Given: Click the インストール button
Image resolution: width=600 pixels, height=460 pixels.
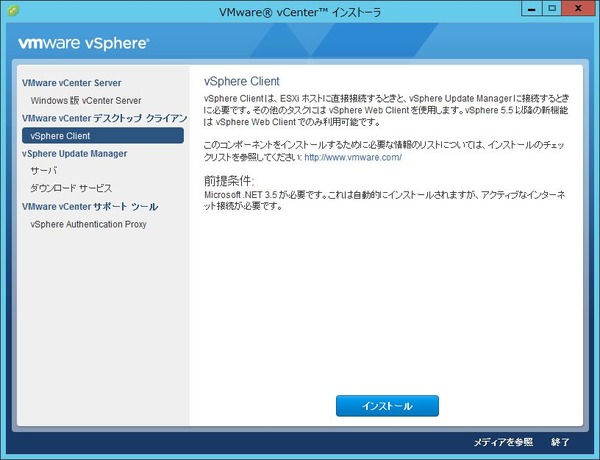Looking at the screenshot, I should (x=387, y=406).
